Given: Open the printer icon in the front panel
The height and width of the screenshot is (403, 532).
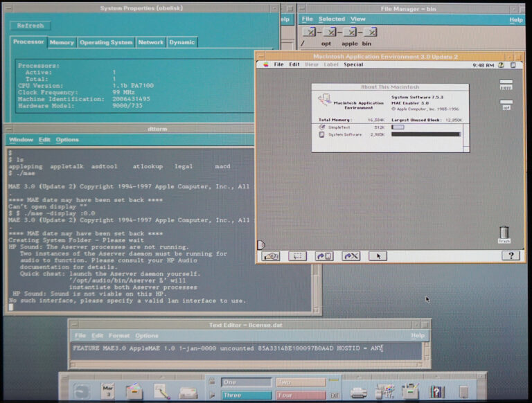Looking at the screenshot, I should 358,392.
